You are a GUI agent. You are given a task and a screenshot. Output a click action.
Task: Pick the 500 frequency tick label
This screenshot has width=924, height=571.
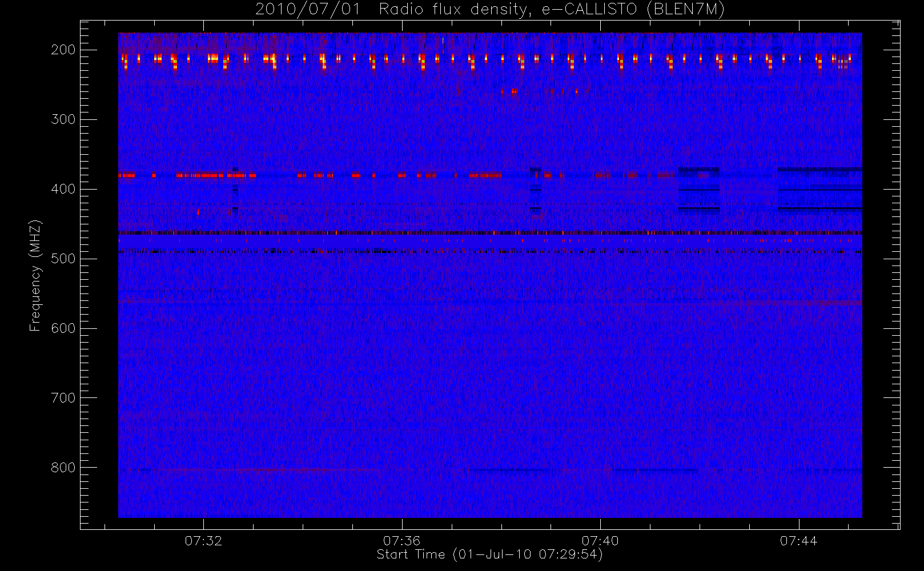pyautogui.click(x=63, y=259)
